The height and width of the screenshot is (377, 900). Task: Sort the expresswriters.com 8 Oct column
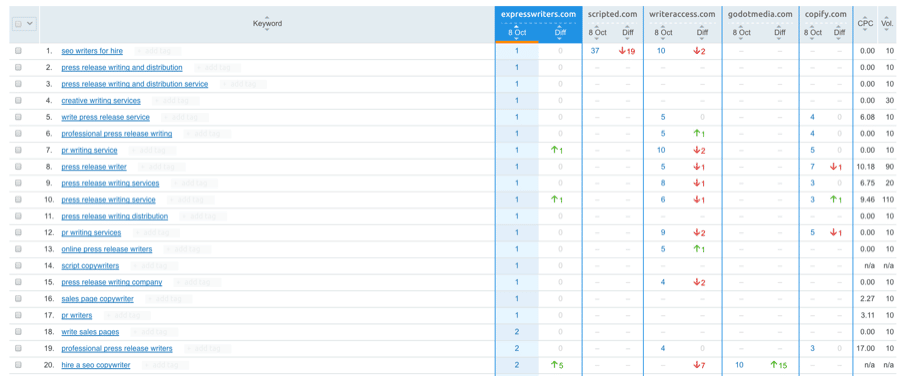516,32
